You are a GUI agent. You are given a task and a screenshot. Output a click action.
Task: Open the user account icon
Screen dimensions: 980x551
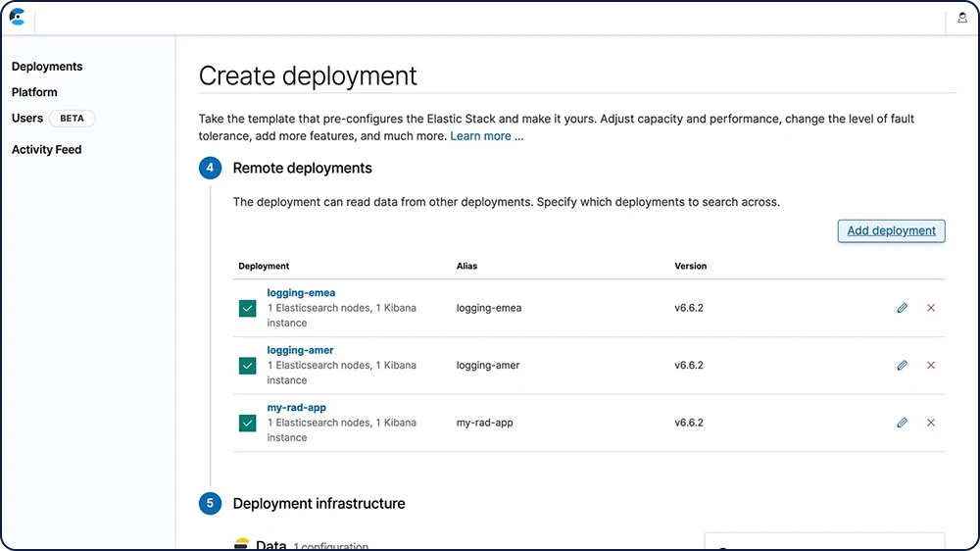coord(962,18)
